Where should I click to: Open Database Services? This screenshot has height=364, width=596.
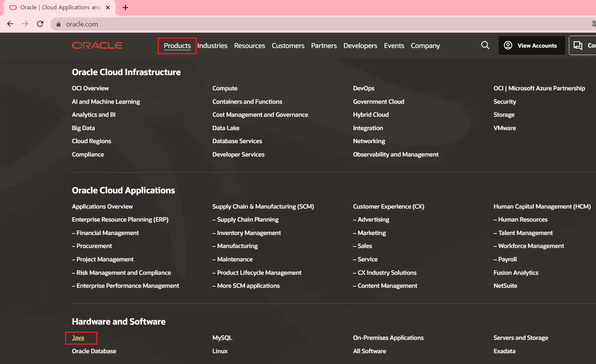click(x=237, y=141)
